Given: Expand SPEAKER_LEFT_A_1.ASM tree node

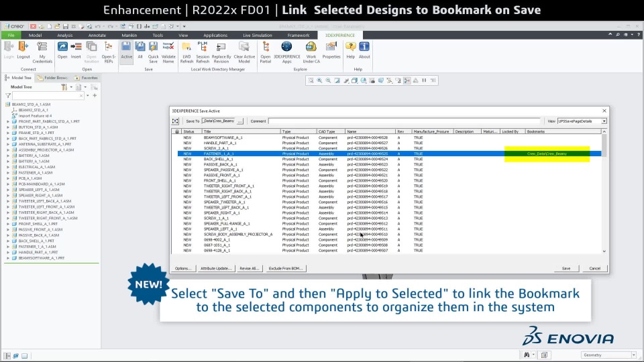Looking at the screenshot, I should pyautogui.click(x=8, y=190).
